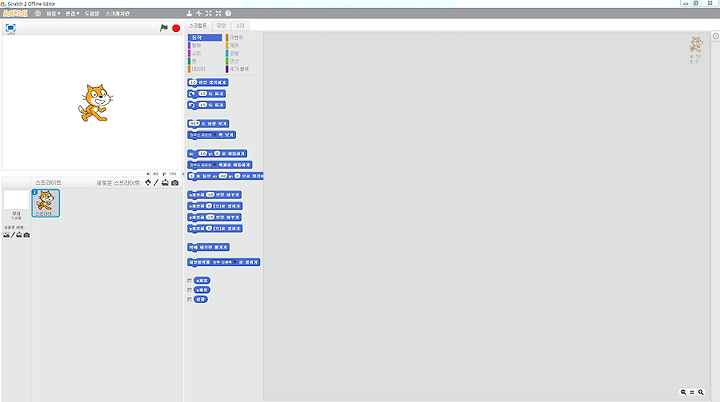Open rotation style dropdown in block

(x=235, y=262)
